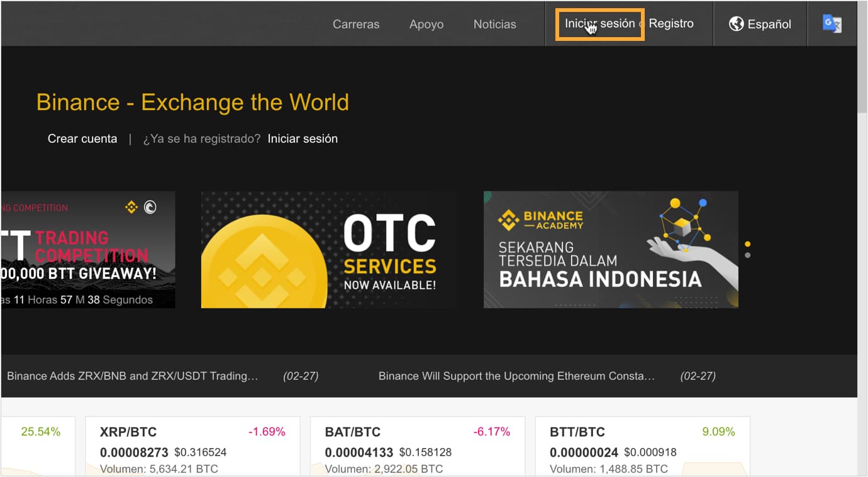
Task: Open the BTT Trading Competition banner
Action: tap(88, 250)
